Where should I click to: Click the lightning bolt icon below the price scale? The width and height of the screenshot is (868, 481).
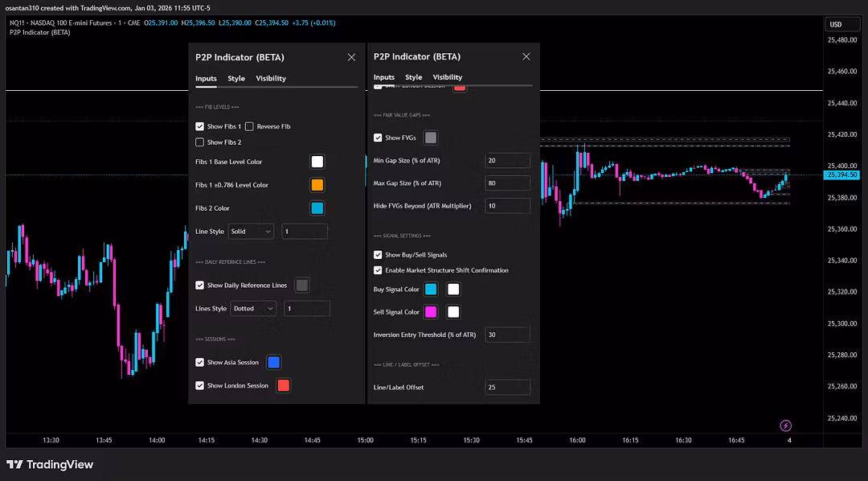click(x=785, y=425)
